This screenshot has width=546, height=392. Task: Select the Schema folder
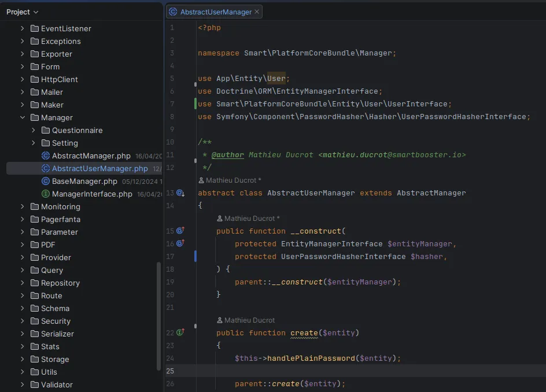click(55, 308)
